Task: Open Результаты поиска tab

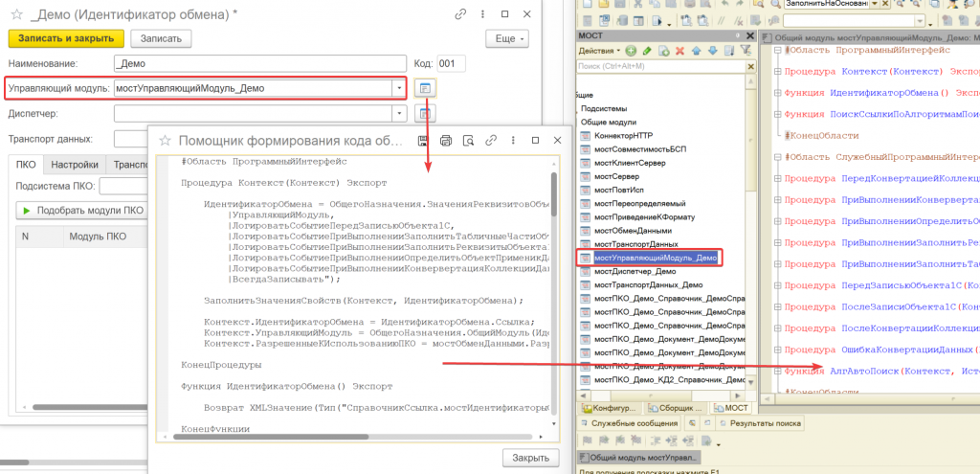Action: point(759,423)
